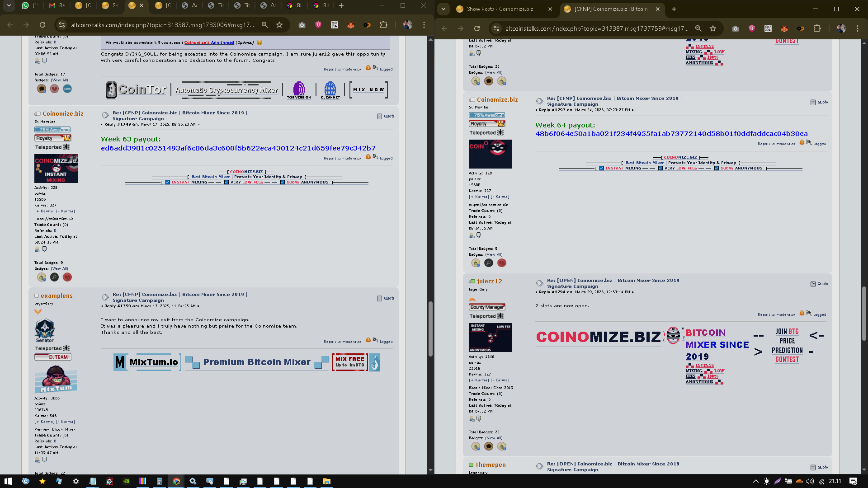Open the QR code extension in left window
Screen dimensions: 868x488
tap(335, 25)
